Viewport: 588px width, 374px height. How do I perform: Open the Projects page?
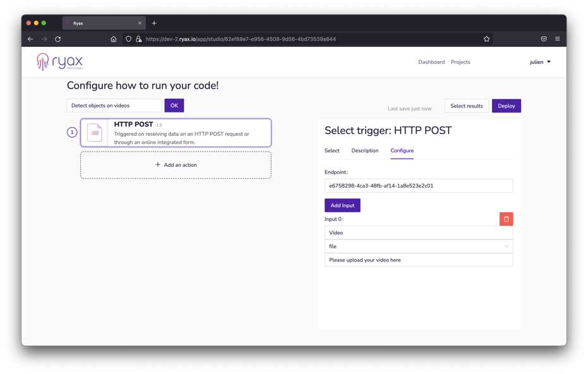(x=460, y=62)
